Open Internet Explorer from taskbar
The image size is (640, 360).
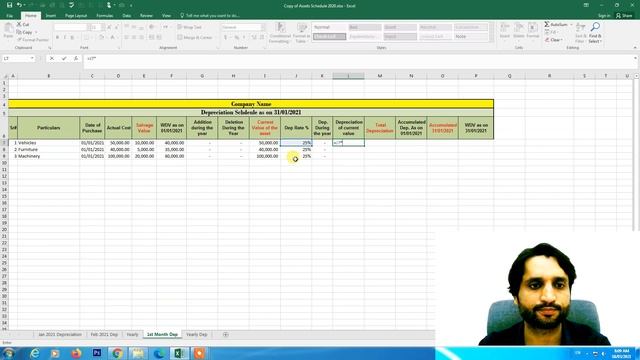[34, 353]
